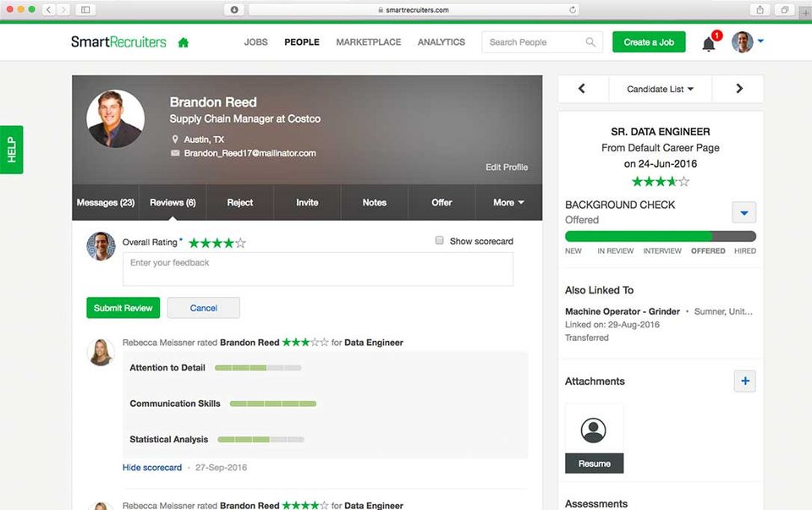This screenshot has width=812, height=510.
Task: Open Safari share icon
Action: pyautogui.click(x=760, y=9)
